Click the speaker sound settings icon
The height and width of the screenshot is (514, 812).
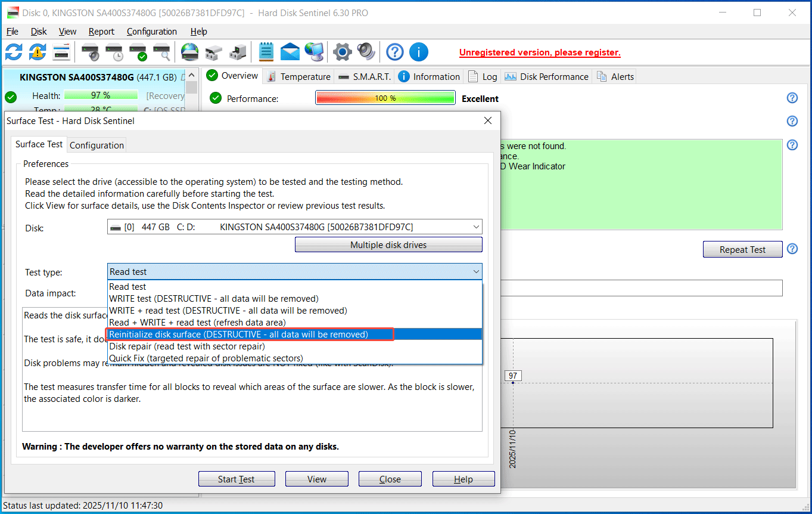(366, 52)
